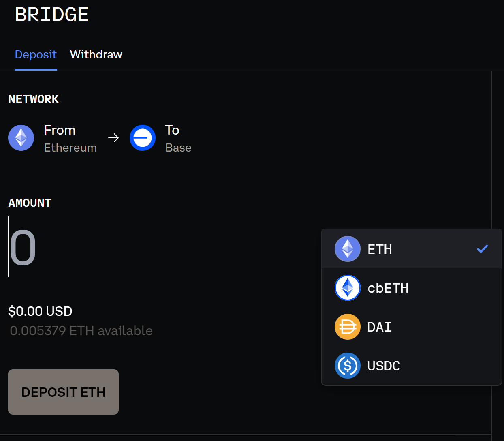The image size is (504, 441).
Task: Select ETH option in token dropdown
Action: [x=380, y=249]
